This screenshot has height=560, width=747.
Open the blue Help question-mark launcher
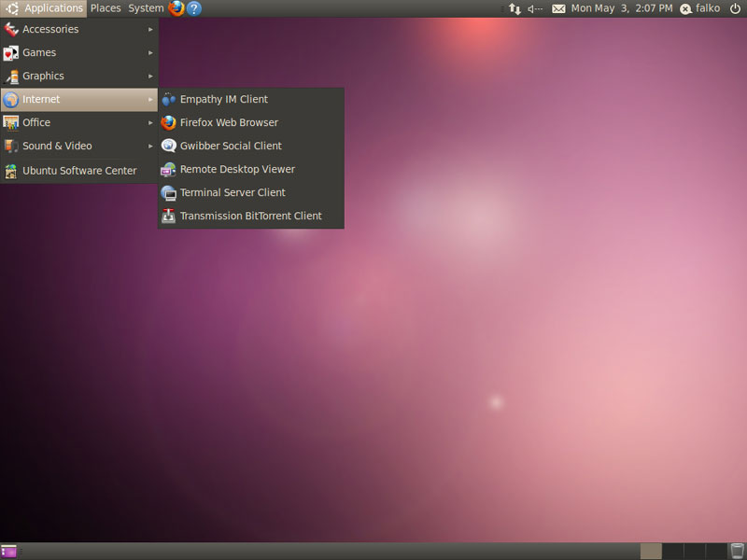point(194,8)
